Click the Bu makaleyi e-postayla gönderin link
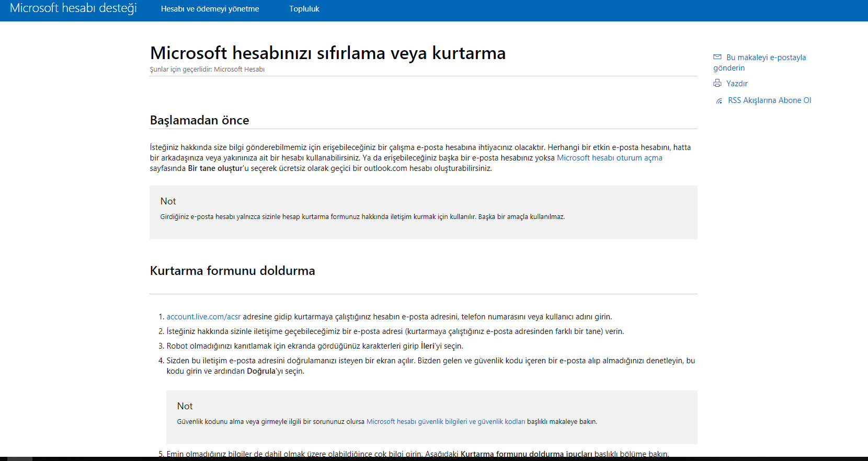Image resolution: width=868 pixels, height=461 pixels. point(760,63)
